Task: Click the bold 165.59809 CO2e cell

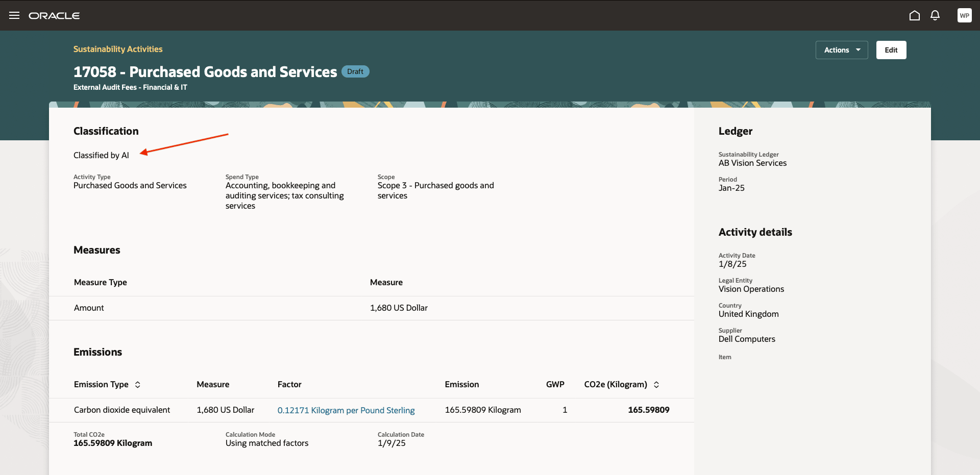Action: 649,410
